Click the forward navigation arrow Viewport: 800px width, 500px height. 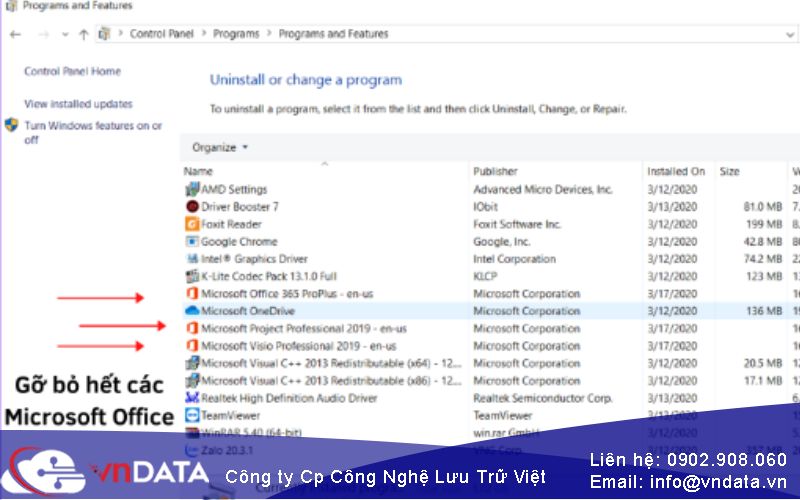click(44, 34)
